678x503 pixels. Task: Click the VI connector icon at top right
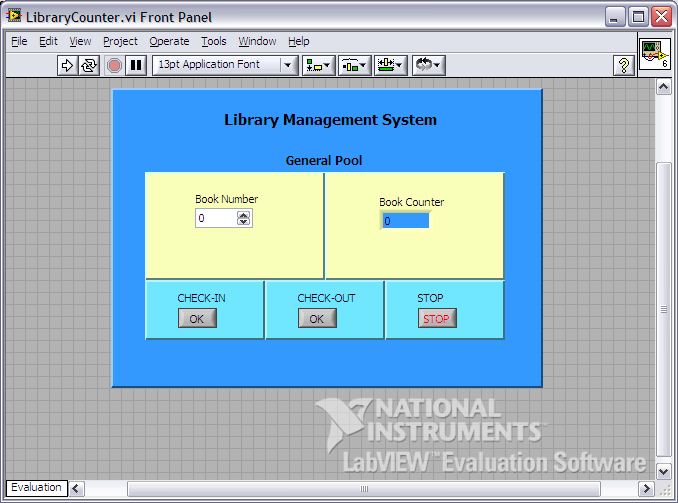[654, 54]
